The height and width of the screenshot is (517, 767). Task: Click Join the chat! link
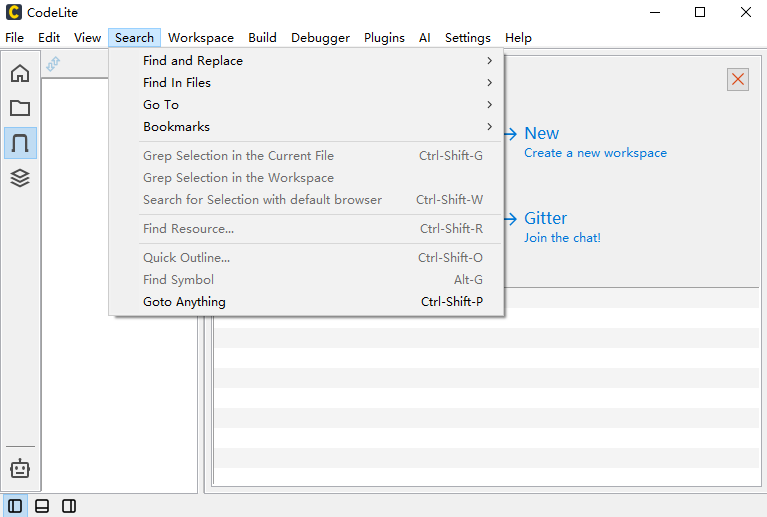click(x=563, y=238)
